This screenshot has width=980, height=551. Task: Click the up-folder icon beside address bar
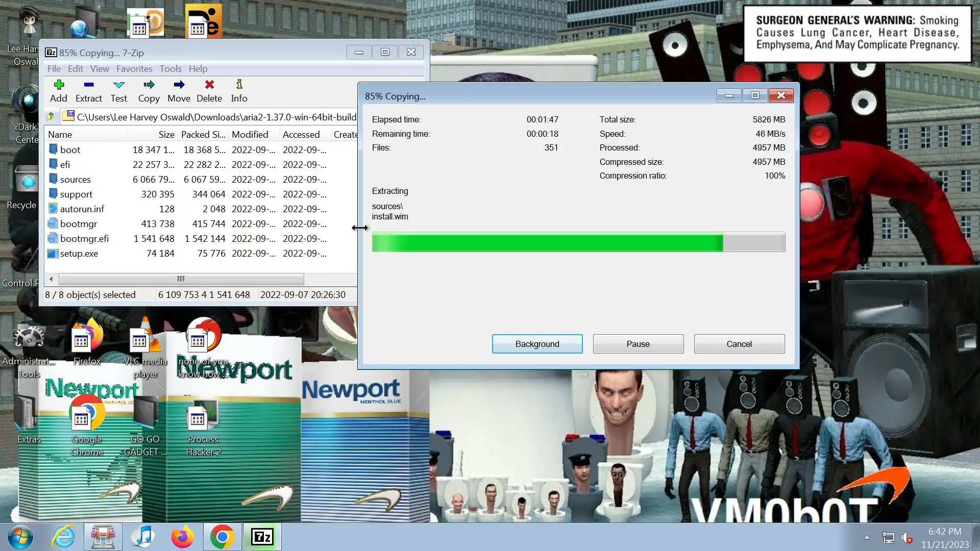(x=51, y=117)
